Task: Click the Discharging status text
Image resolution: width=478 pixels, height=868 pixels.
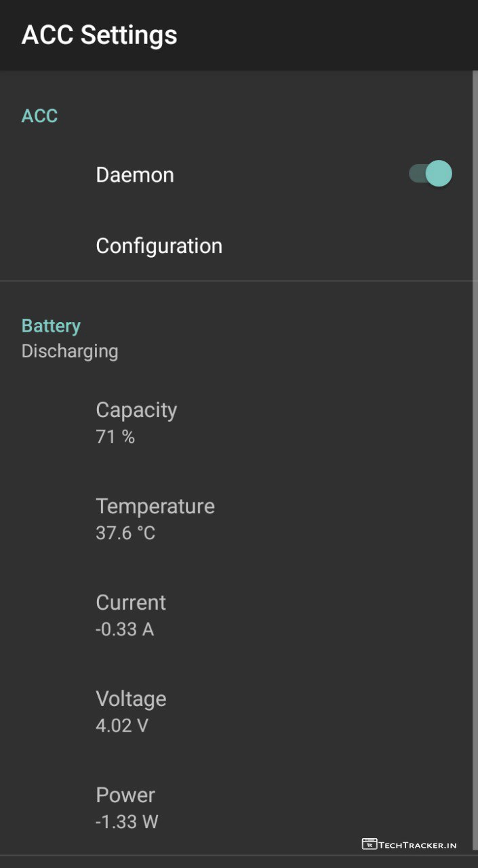Action: (70, 351)
